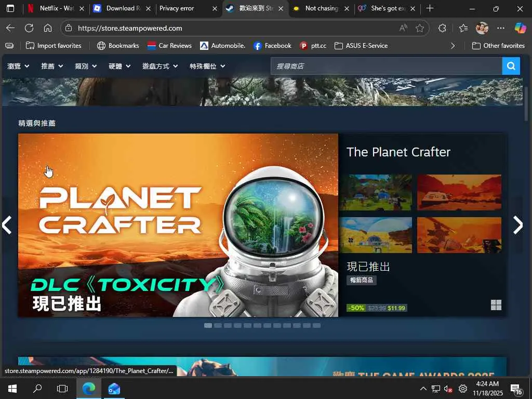Open the Windows Start menu
Screen dimensions: 532x399
(x=12, y=389)
